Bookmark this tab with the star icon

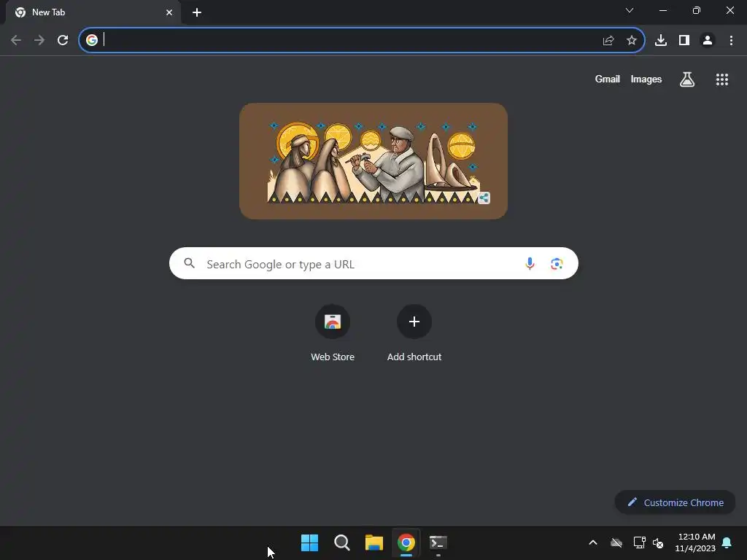[632, 41]
